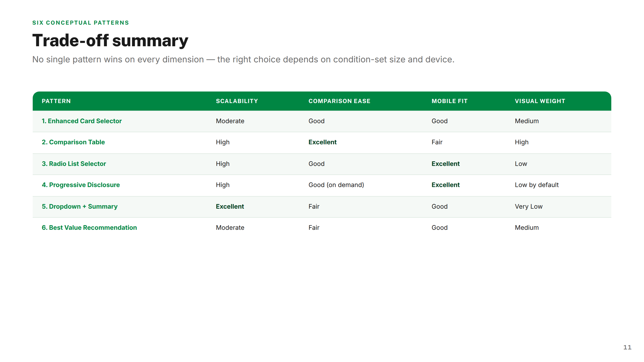
Task: Click the MOBILE FIT column header
Action: tap(450, 101)
